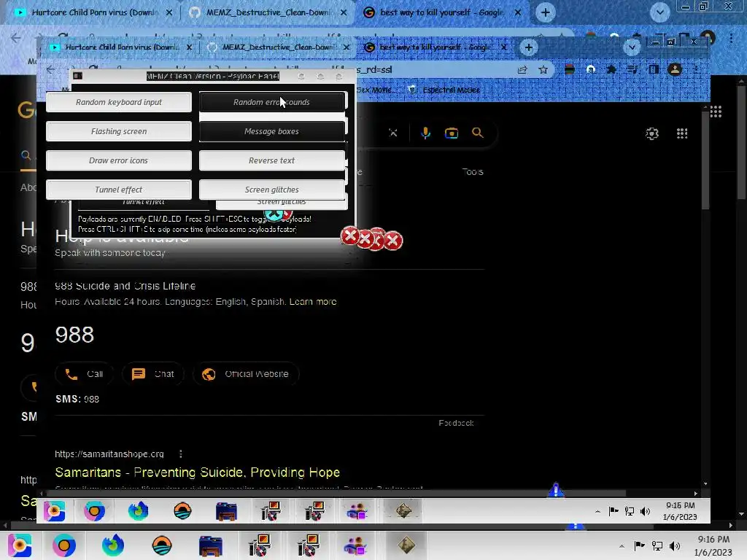747x560 pixels.
Task: Open the Chrome-style icon on nested taskbar
Action: [x=94, y=511]
